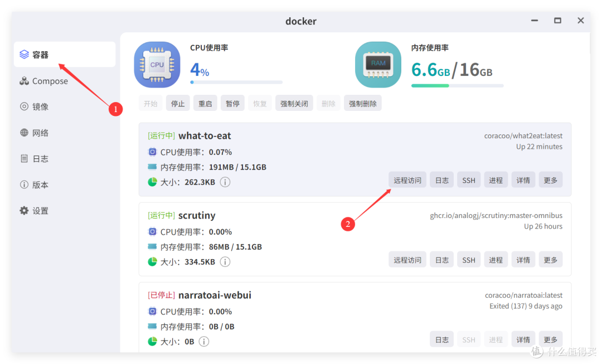Open SSH for scrutiny container

point(469,260)
